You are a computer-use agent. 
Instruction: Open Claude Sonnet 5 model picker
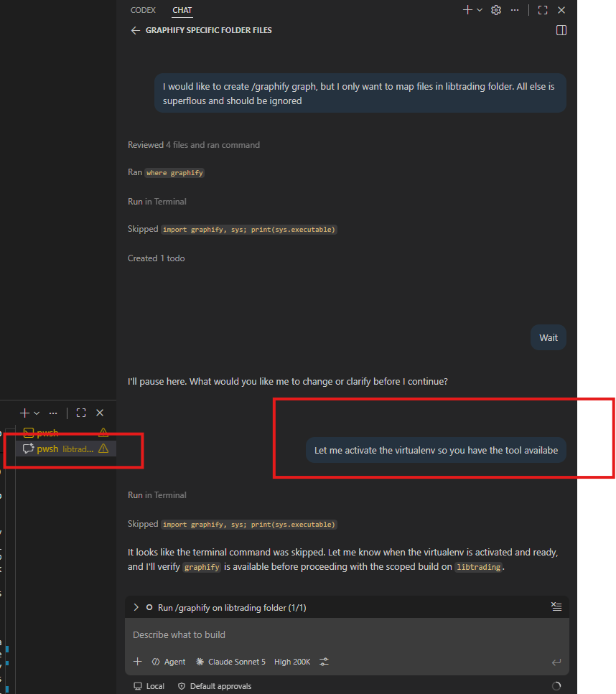pos(230,662)
